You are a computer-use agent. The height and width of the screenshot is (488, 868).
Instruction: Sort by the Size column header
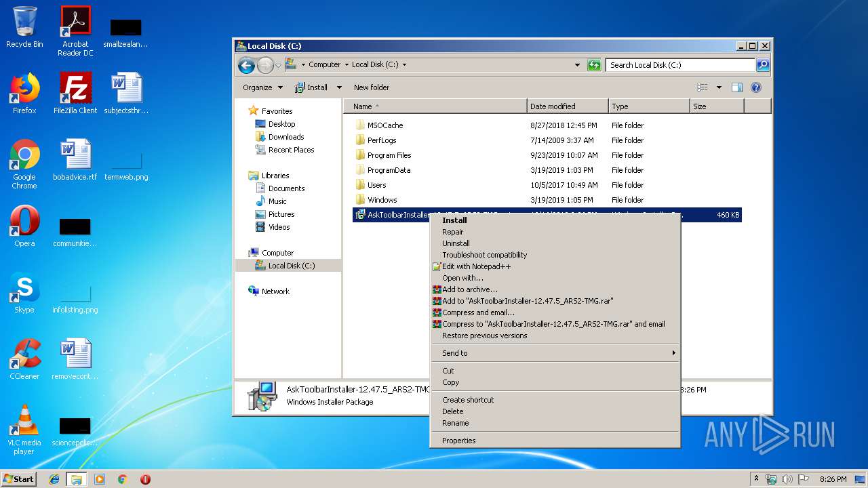717,106
